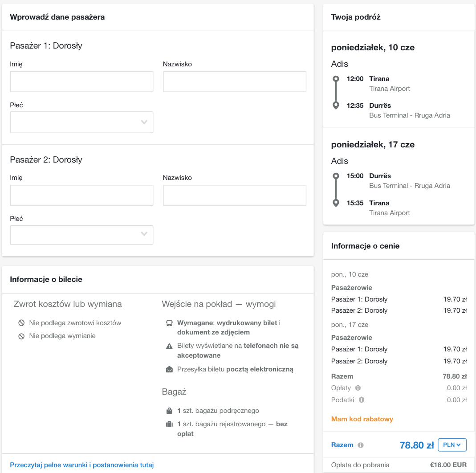Click the info icon next to Podatki
This screenshot has height=473, width=476.
(361, 400)
